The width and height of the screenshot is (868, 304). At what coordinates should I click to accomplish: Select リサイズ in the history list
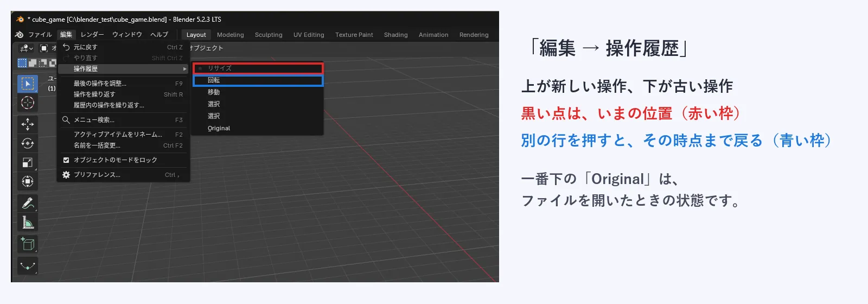(x=258, y=68)
